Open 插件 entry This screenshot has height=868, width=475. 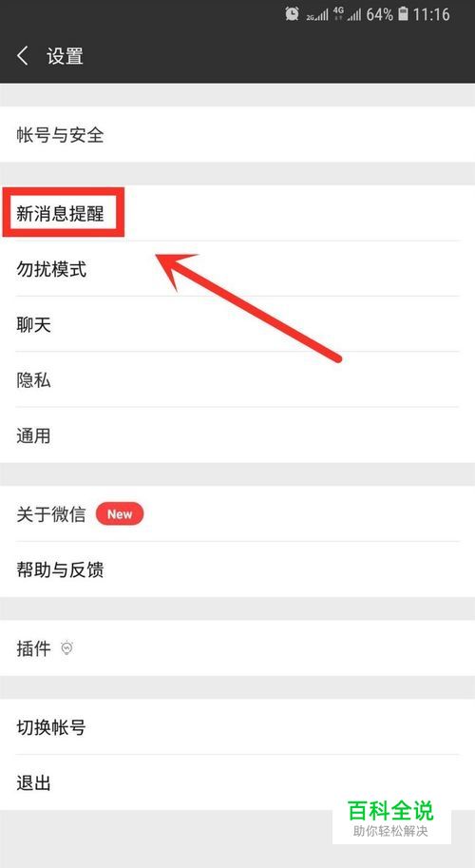pos(237,647)
